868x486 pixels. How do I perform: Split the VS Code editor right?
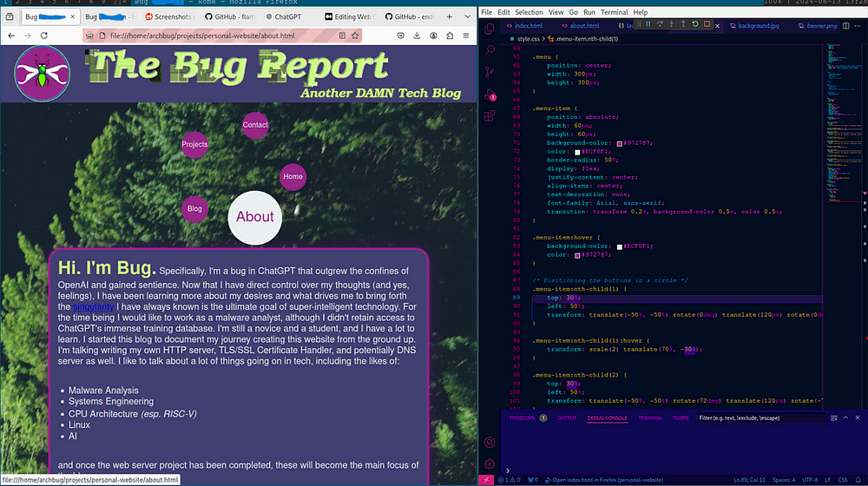(845, 25)
